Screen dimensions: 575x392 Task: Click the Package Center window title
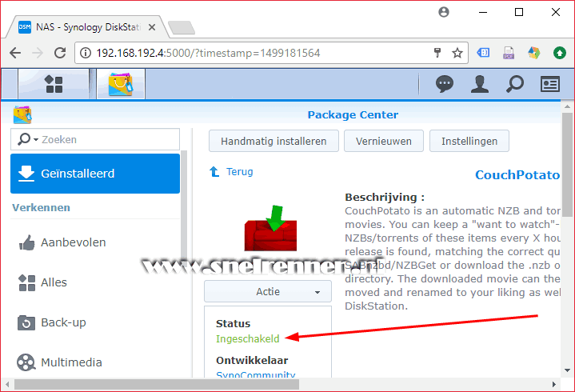click(x=353, y=114)
